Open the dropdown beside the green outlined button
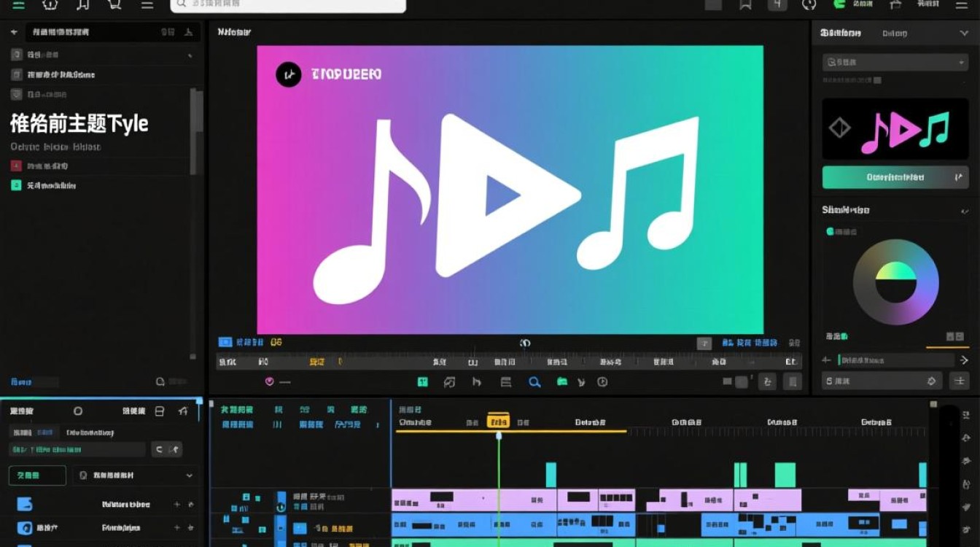Viewport: 980px width, 547px height. point(136,476)
